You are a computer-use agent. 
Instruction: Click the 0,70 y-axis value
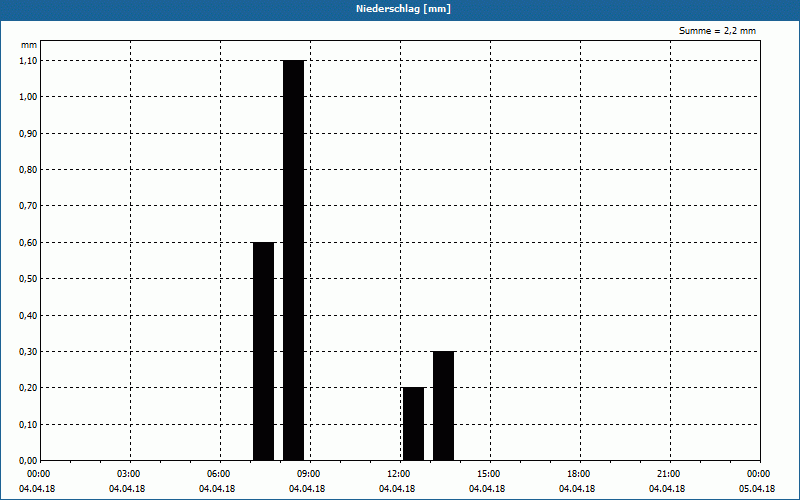(28, 206)
